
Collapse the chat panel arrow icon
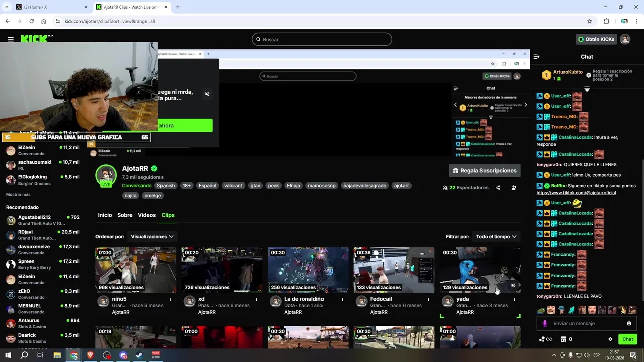536,57
